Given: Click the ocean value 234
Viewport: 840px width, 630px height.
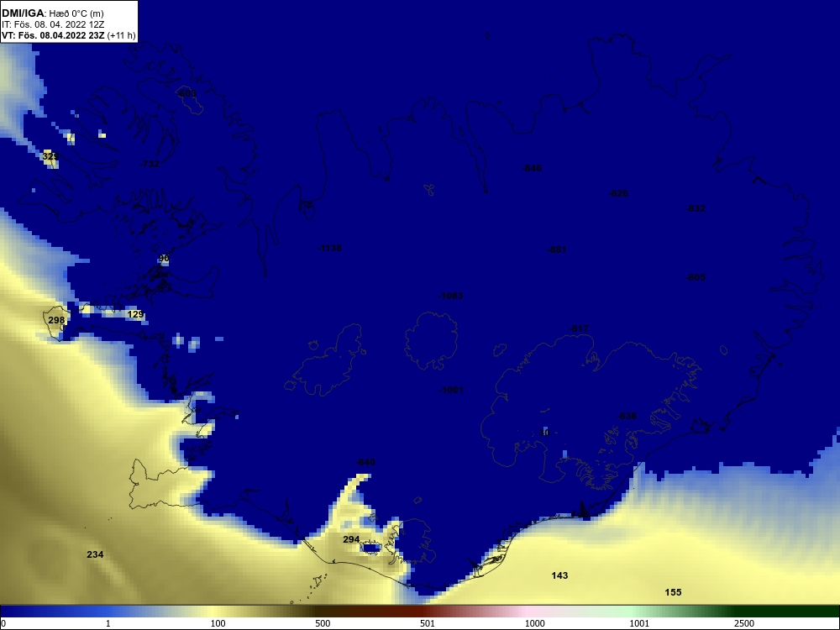Looking at the screenshot, I should (x=95, y=554).
